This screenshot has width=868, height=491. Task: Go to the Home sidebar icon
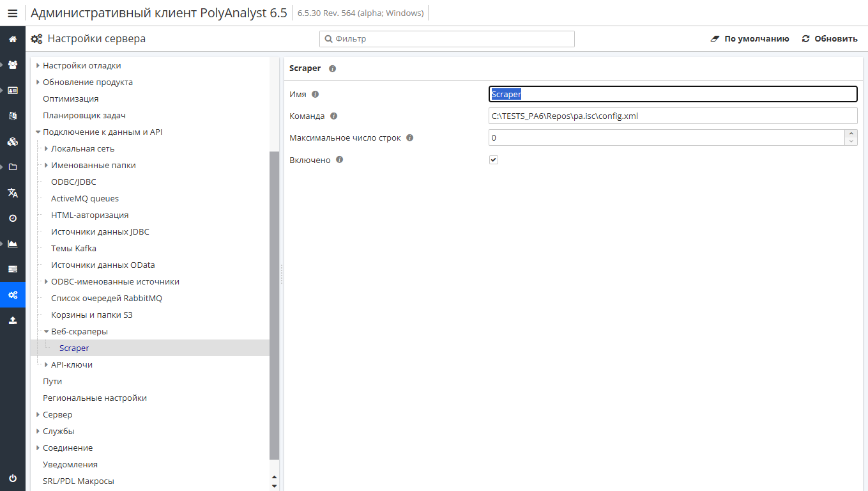pyautogui.click(x=13, y=39)
